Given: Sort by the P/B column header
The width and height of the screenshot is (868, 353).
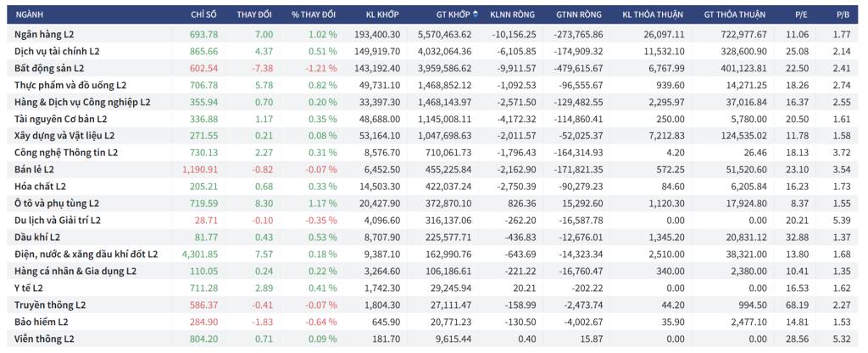Looking at the screenshot, I should click(x=843, y=14).
